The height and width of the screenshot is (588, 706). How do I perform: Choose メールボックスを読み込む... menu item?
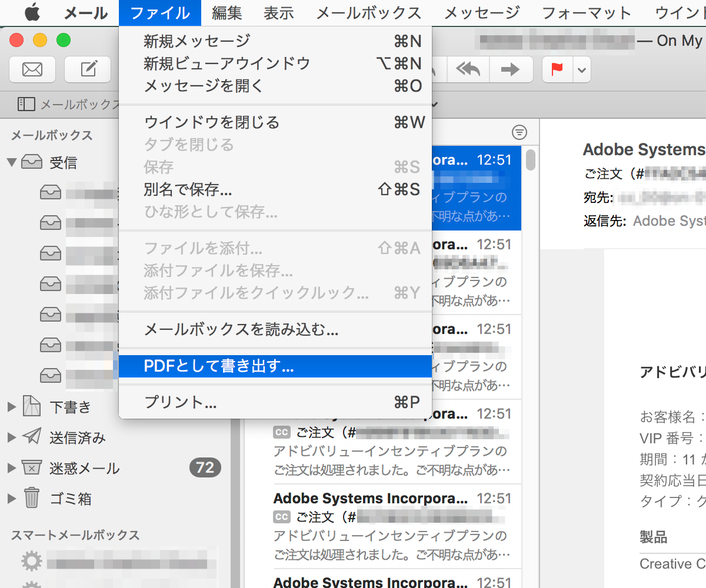point(275,329)
